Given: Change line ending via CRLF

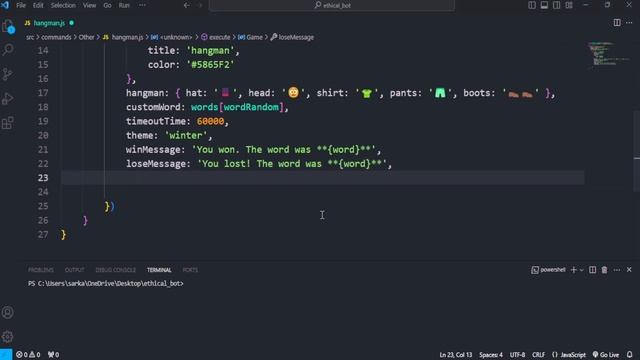Looking at the screenshot, I should pyautogui.click(x=538, y=355).
